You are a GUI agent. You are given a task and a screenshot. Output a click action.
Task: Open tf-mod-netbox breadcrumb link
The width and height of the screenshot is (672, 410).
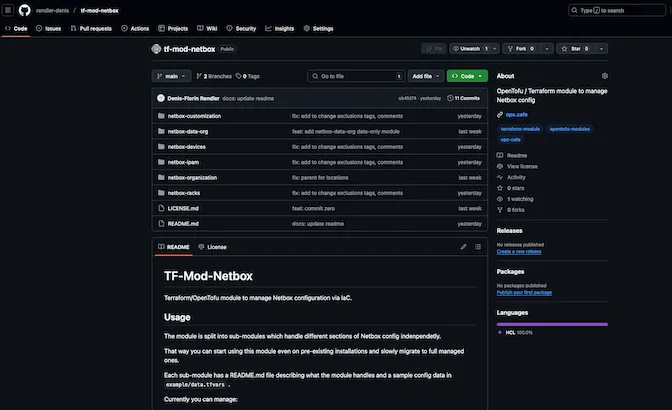pos(99,11)
